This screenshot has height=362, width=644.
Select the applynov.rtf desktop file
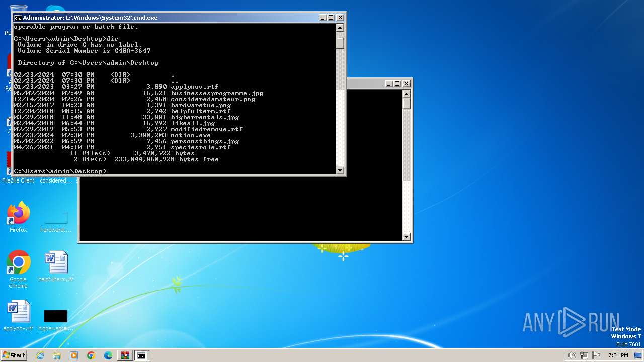[x=18, y=316]
